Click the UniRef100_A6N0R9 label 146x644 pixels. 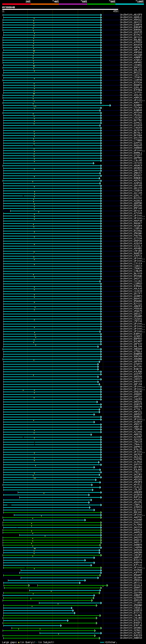[x=131, y=492]
